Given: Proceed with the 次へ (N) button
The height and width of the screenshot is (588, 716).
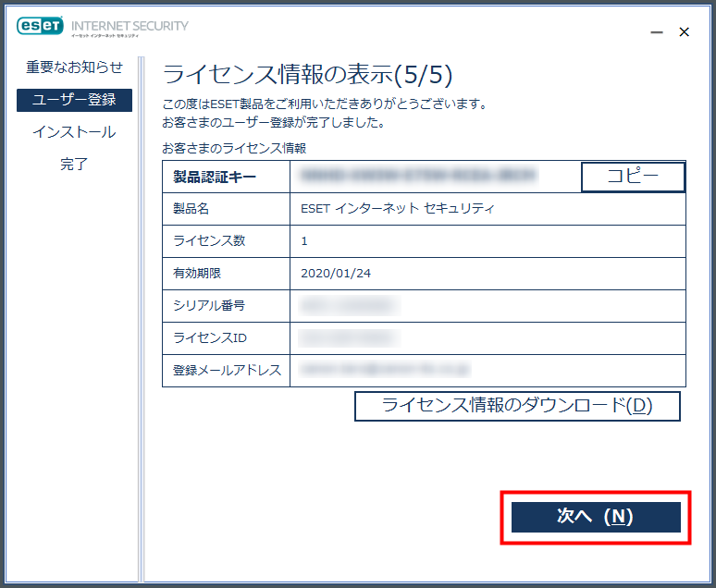Looking at the screenshot, I should pyautogui.click(x=596, y=517).
